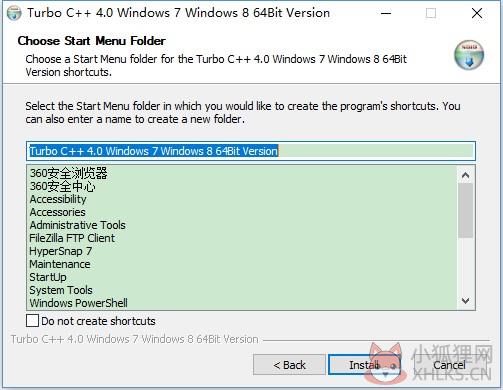Click into the Start Menu folder name field

point(251,151)
